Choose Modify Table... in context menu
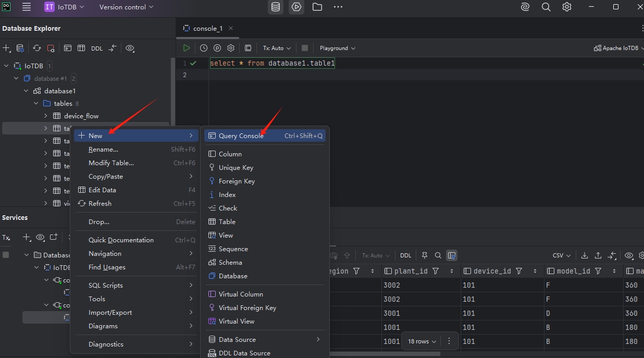 coord(111,163)
